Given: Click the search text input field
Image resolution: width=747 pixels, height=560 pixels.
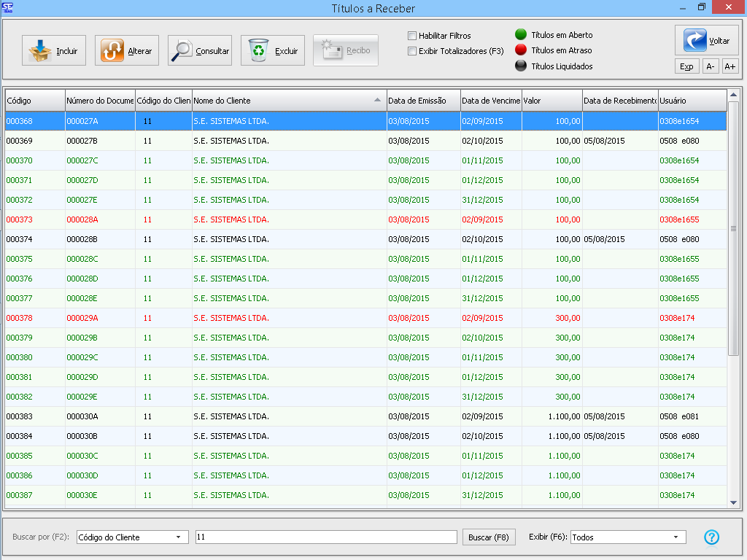Looking at the screenshot, I should coord(326,537).
